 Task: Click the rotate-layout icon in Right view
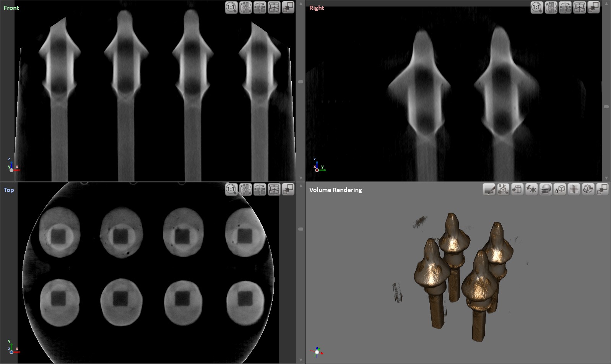coord(551,8)
